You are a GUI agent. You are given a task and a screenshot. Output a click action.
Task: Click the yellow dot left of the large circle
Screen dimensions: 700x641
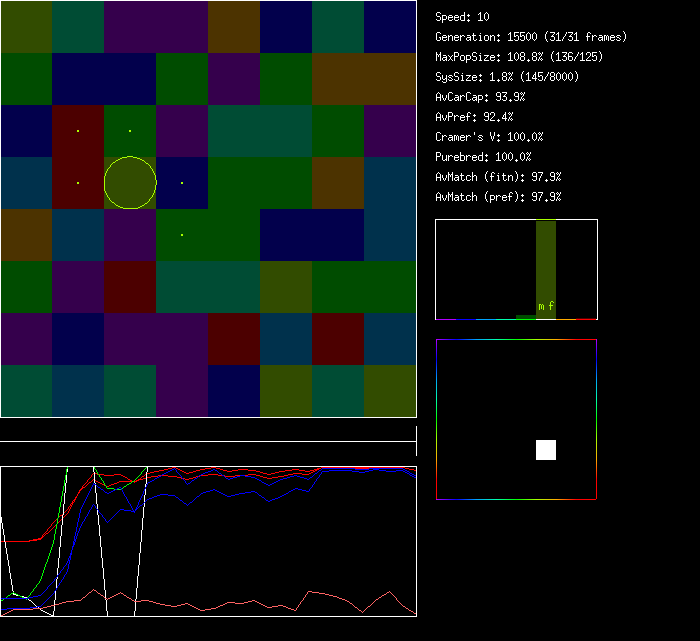[x=78, y=183]
